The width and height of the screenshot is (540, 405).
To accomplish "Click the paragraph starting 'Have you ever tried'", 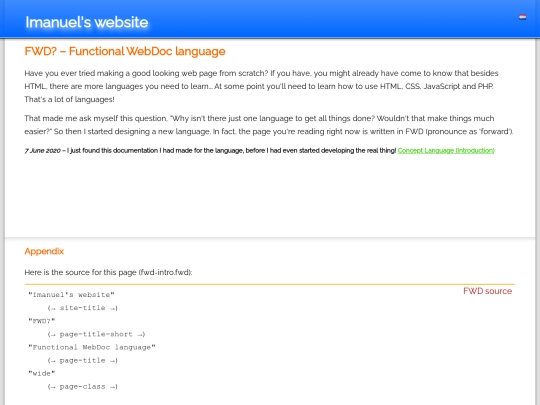I will coord(261,86).
